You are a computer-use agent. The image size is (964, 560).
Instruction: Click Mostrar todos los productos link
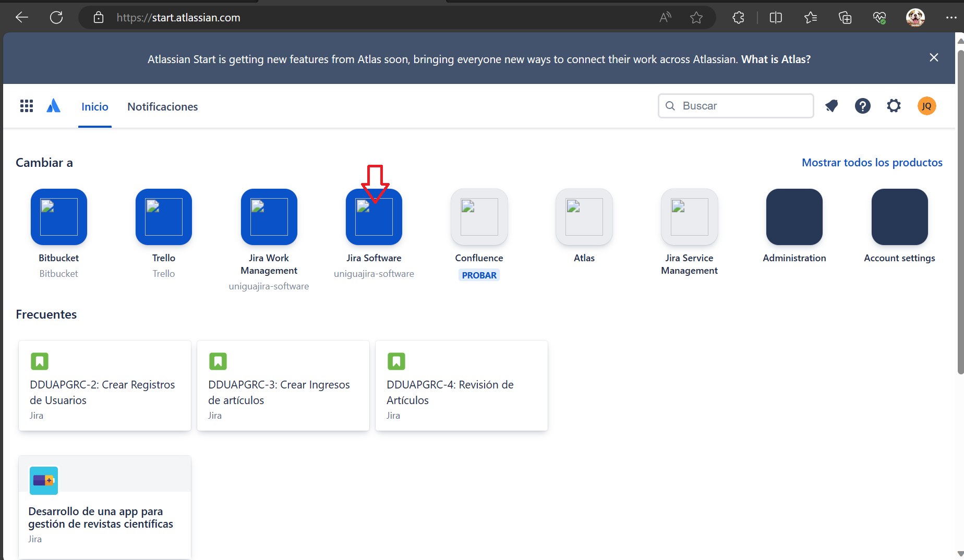(x=872, y=163)
